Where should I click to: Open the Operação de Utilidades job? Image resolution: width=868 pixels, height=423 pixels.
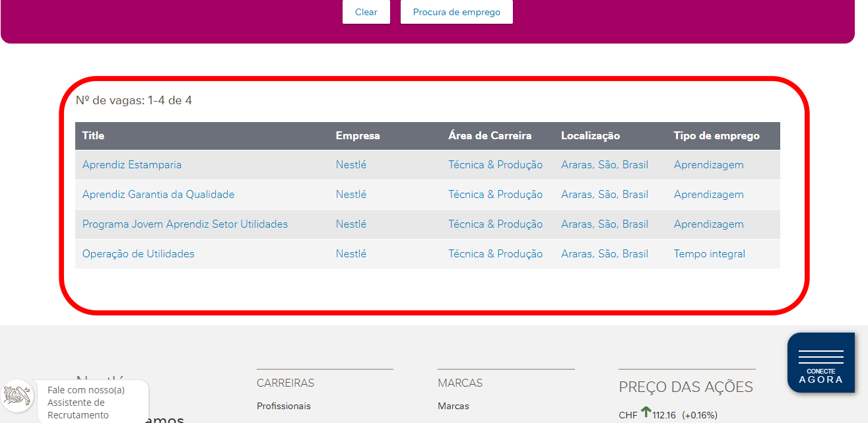coord(138,254)
